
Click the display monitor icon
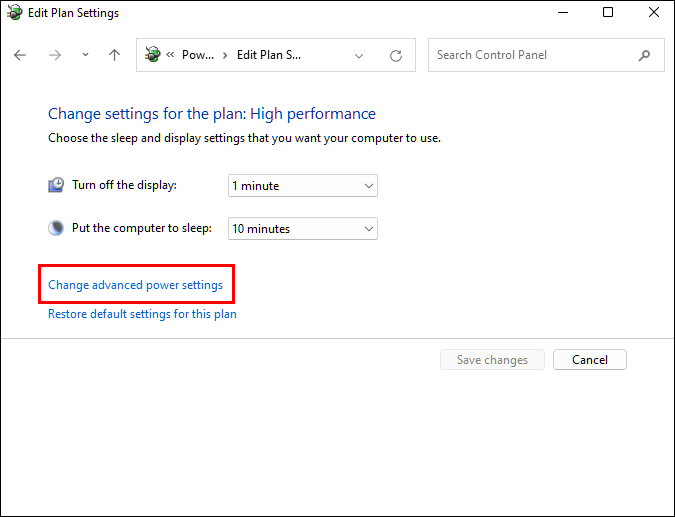pyautogui.click(x=56, y=185)
